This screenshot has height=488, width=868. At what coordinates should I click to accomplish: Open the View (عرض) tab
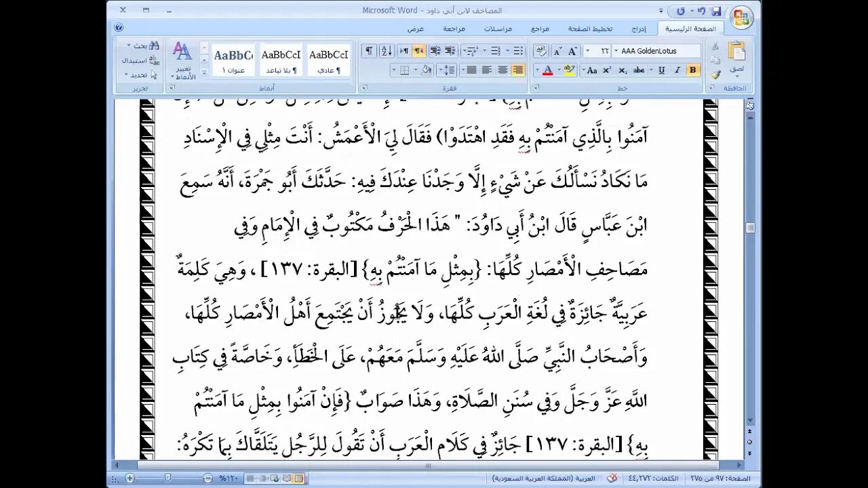point(416,28)
